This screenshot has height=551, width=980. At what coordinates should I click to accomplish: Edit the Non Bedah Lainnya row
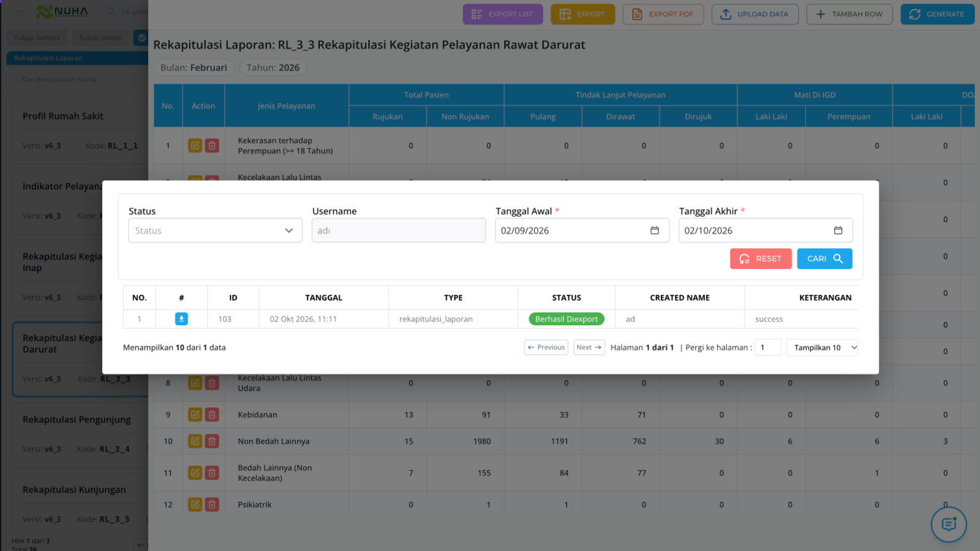click(195, 441)
